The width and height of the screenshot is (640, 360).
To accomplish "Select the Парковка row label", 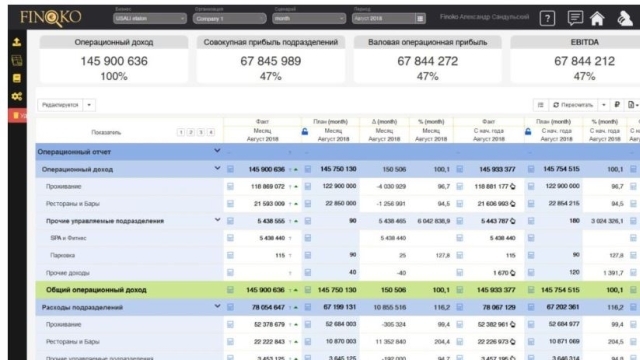I will click(x=62, y=255).
